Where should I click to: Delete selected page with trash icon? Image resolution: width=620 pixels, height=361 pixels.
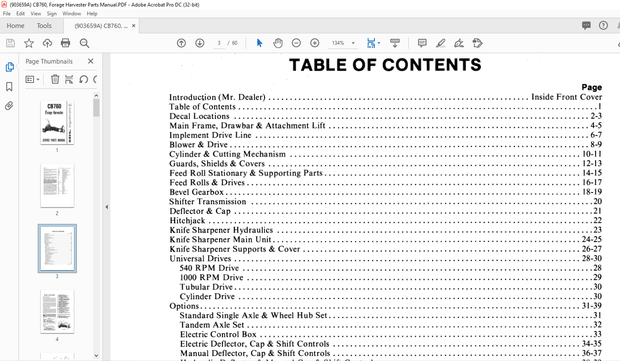pos(55,79)
